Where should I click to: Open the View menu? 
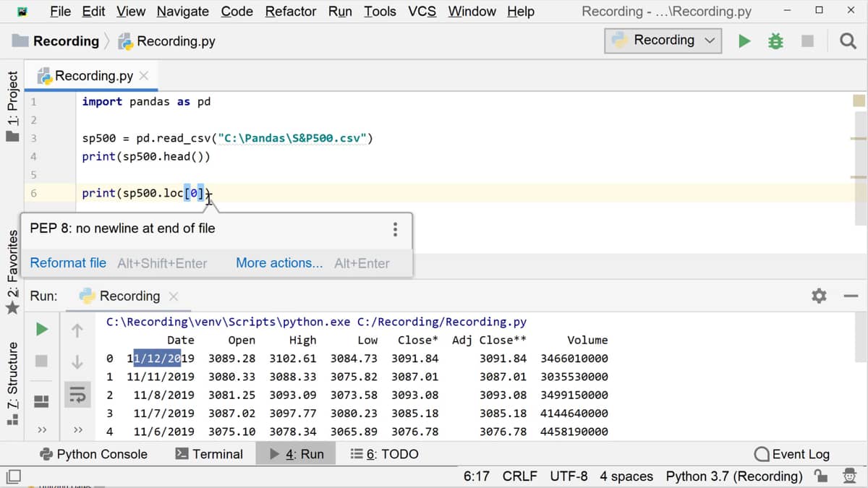(x=131, y=12)
